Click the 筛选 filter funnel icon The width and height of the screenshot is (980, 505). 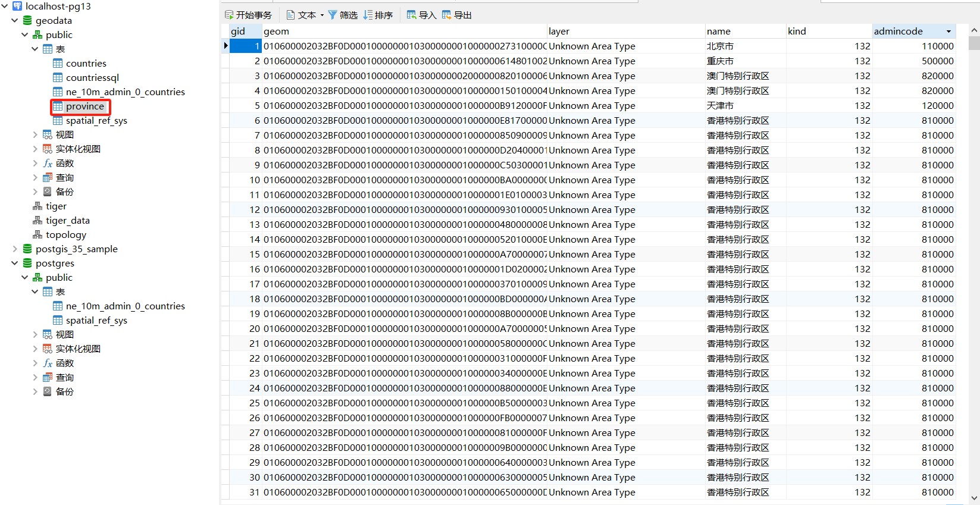pos(333,15)
